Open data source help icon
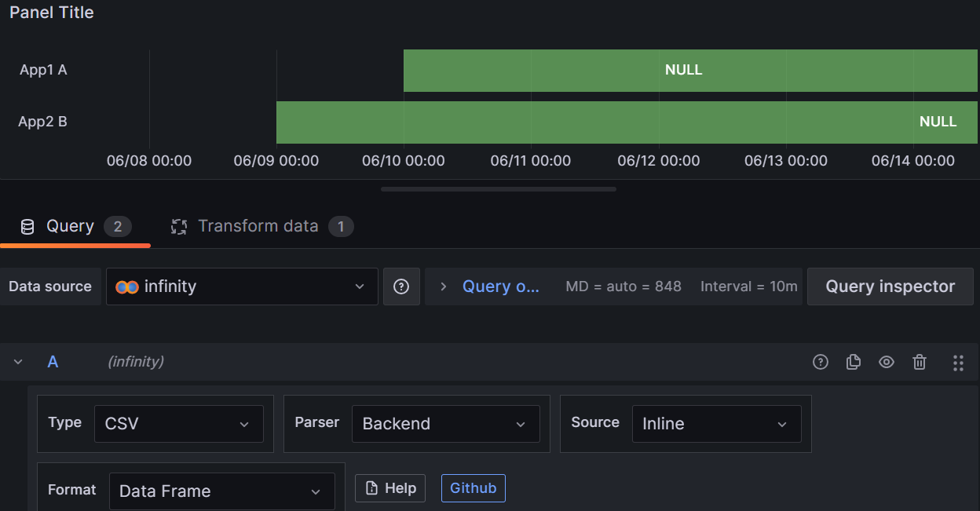Image resolution: width=980 pixels, height=511 pixels. pyautogui.click(x=401, y=287)
